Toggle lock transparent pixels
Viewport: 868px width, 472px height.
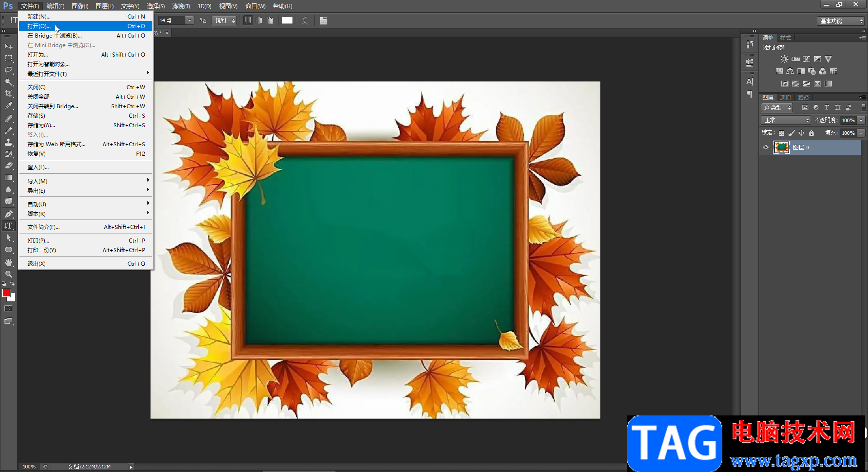781,133
